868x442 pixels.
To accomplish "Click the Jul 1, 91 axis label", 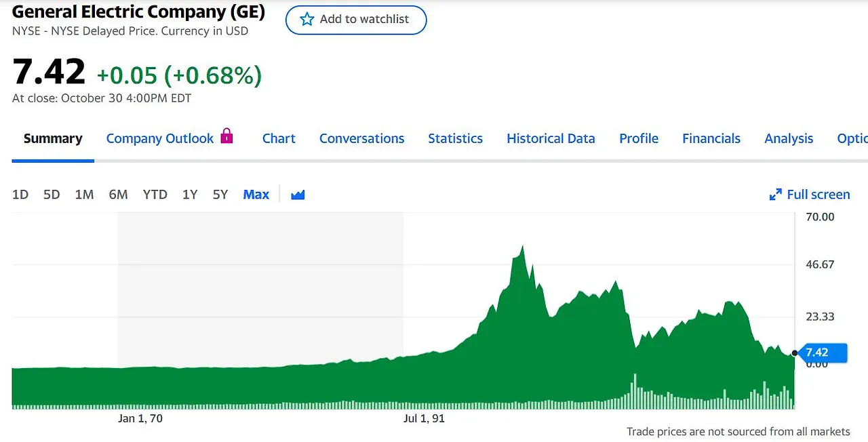I will coord(424,418).
